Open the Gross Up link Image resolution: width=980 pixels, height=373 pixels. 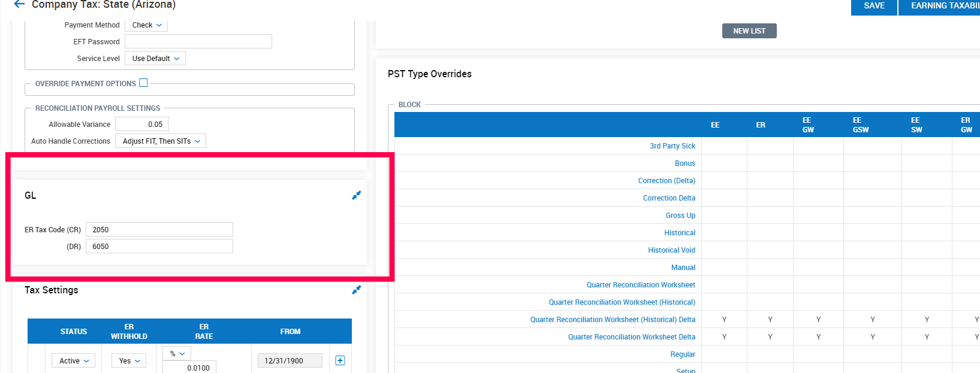(680, 215)
